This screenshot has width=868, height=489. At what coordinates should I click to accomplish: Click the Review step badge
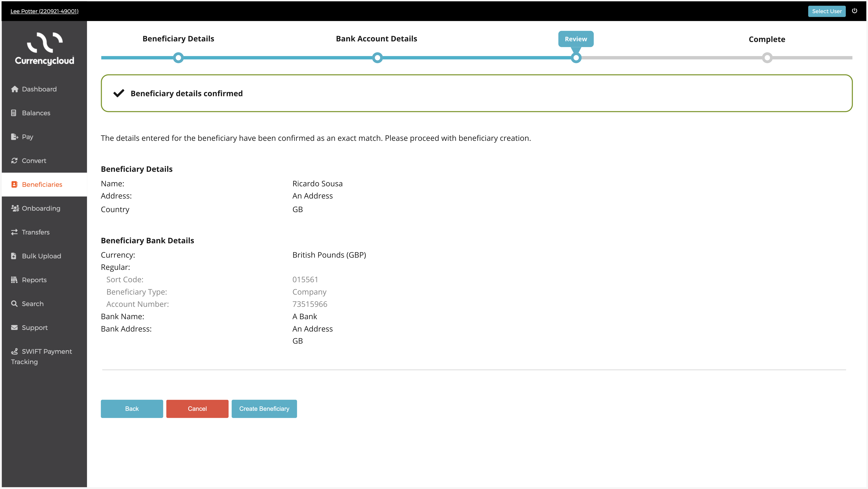point(576,39)
